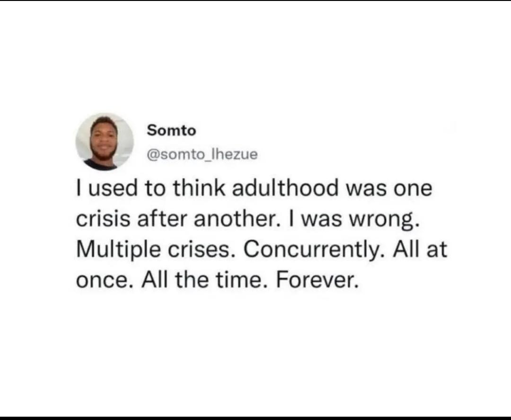
Task: Open Somto's profile picture
Action: coord(105,142)
